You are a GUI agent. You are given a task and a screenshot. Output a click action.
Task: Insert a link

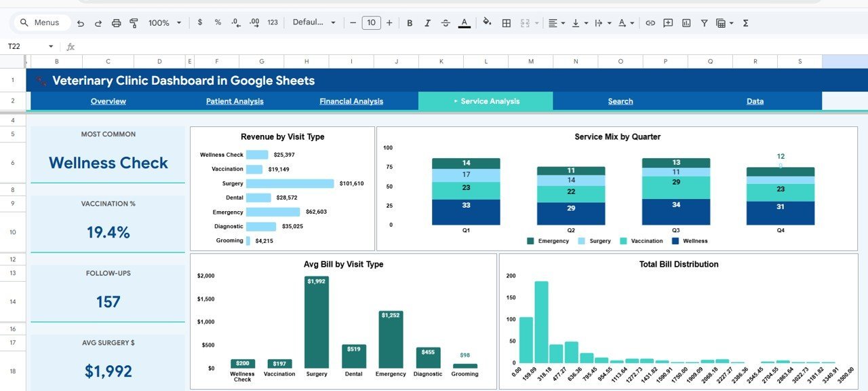(650, 22)
